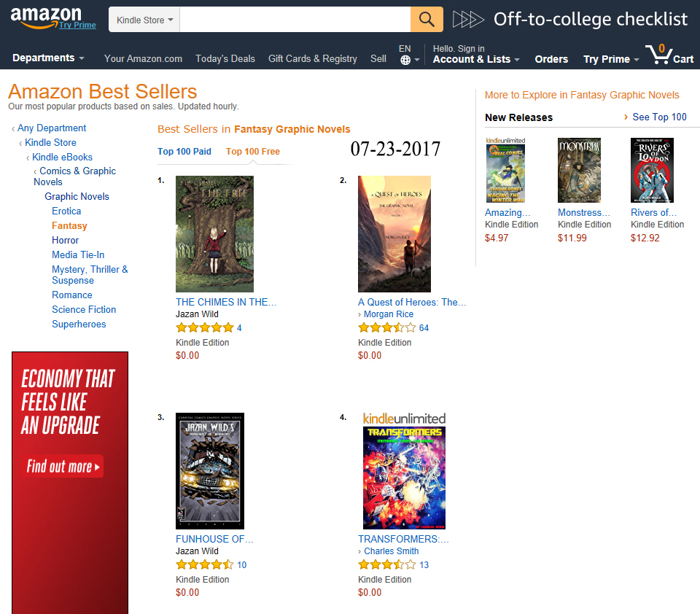Screen dimensions: 700x614
Task: Select the Top 100 Free tab
Action: tap(253, 152)
